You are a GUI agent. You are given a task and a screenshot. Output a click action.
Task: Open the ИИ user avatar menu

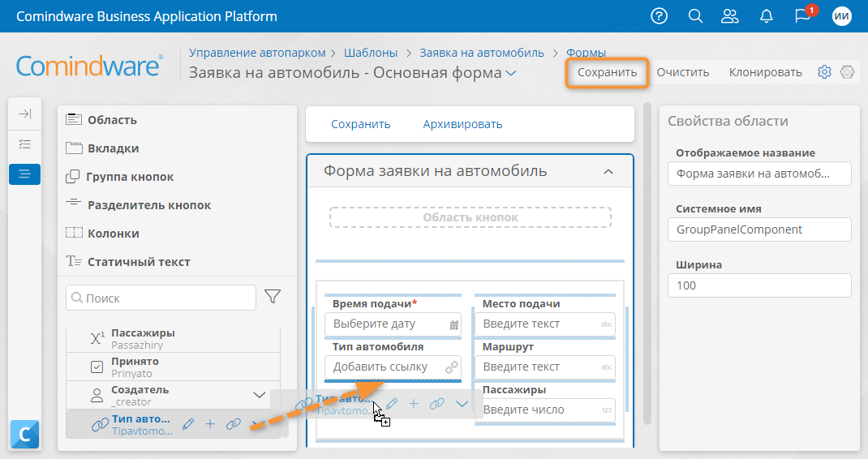tap(841, 16)
